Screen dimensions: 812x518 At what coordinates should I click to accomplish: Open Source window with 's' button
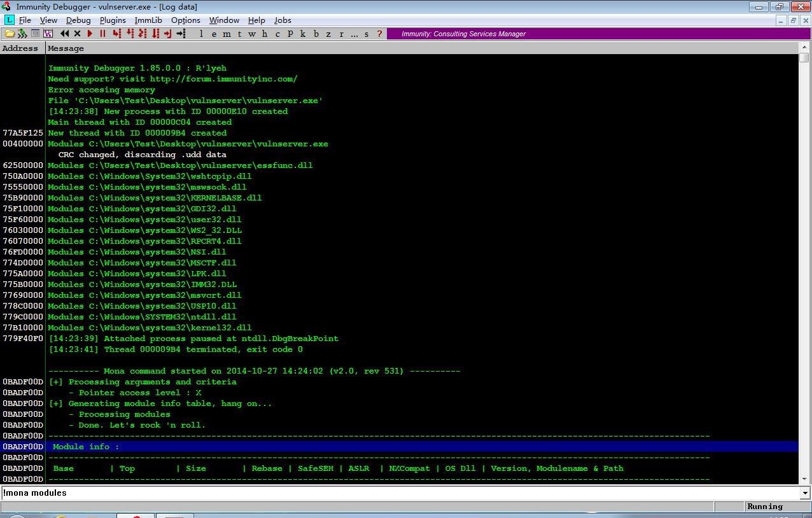[x=367, y=34]
